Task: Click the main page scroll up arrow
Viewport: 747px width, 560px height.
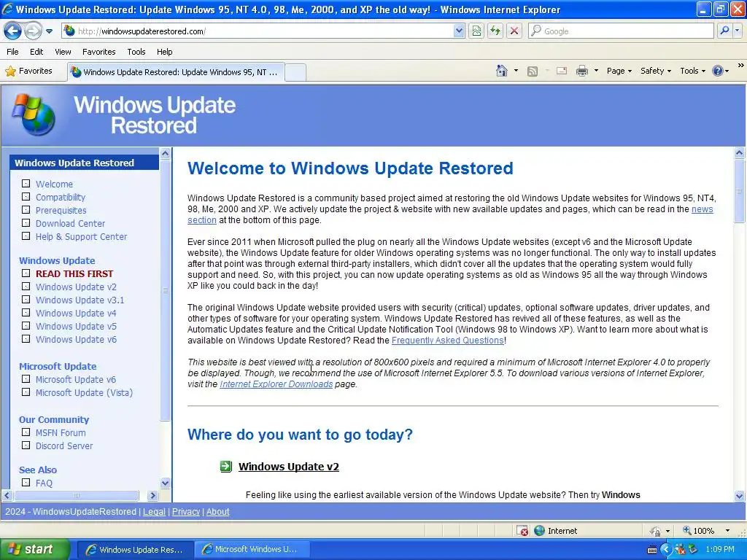Action: tap(740, 153)
